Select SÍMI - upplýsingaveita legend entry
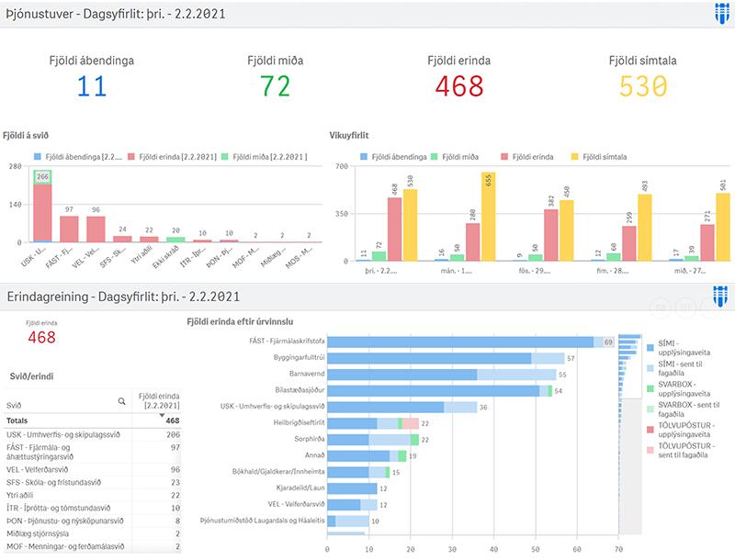The image size is (735, 560). tap(679, 348)
